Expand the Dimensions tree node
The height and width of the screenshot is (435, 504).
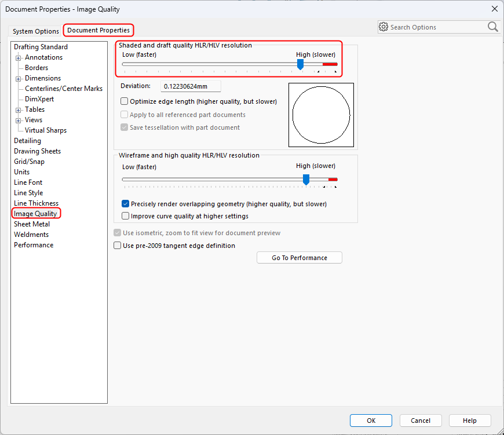click(x=19, y=78)
